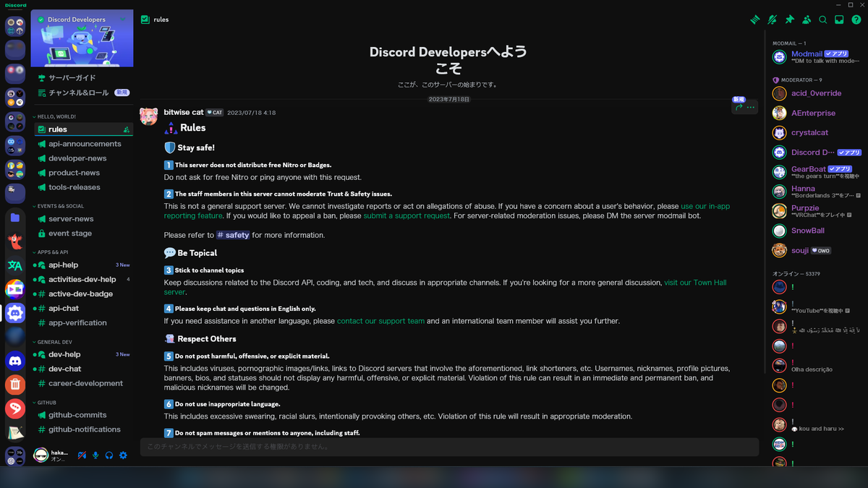Toggle channel notification mute bell icon

coord(773,20)
